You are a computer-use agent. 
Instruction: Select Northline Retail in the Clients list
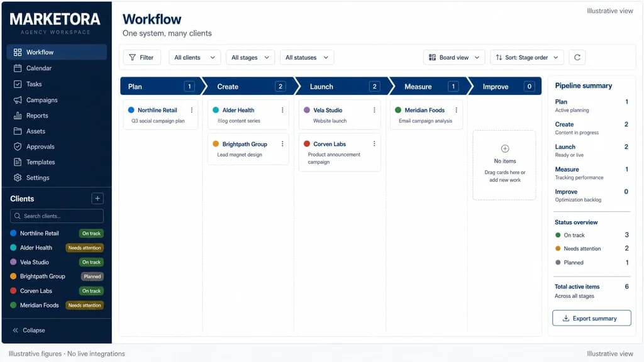click(57, 233)
